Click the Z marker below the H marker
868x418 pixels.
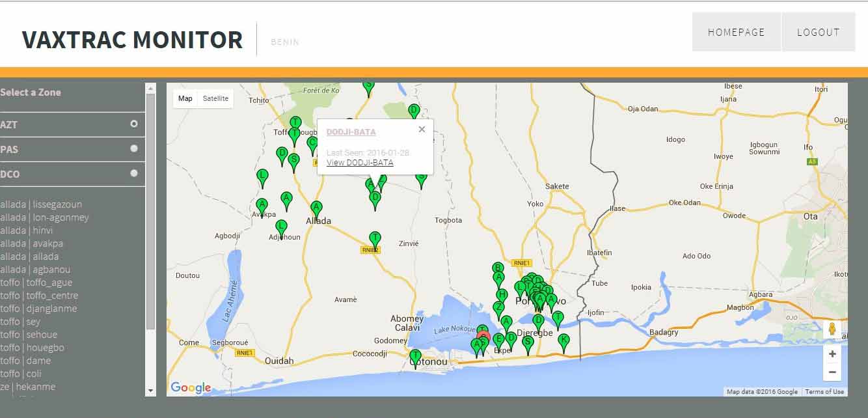[499, 309]
